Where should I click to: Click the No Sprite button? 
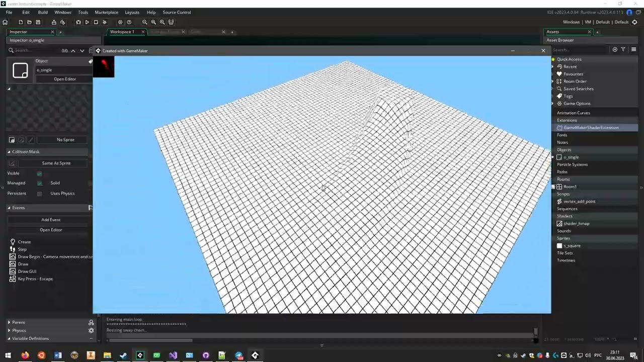point(65,140)
